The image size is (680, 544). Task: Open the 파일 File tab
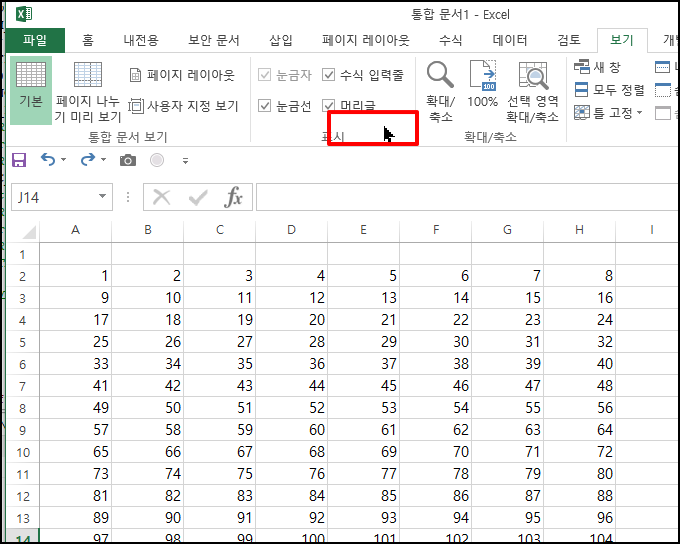[35, 40]
